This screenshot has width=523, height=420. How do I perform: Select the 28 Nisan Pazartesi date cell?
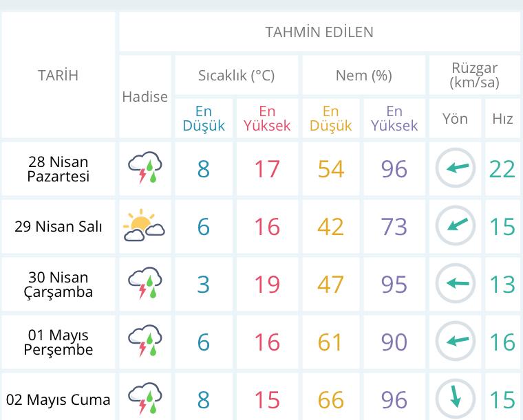[58, 169]
